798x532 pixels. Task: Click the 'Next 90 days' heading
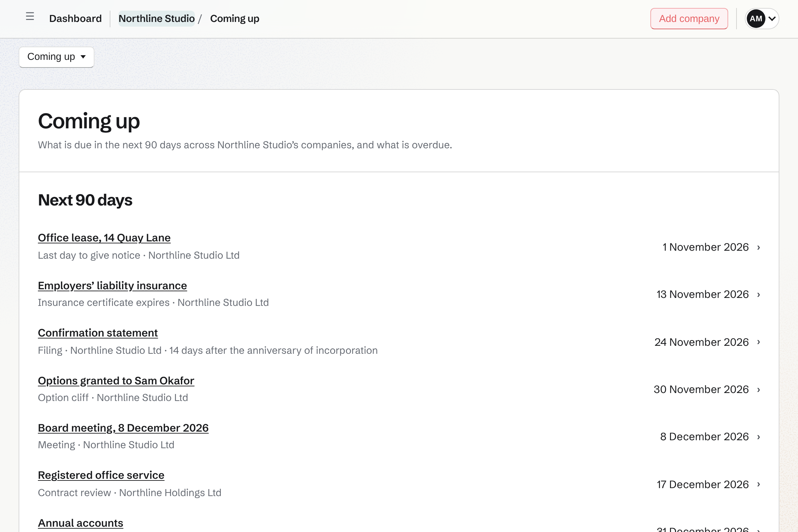click(x=85, y=200)
